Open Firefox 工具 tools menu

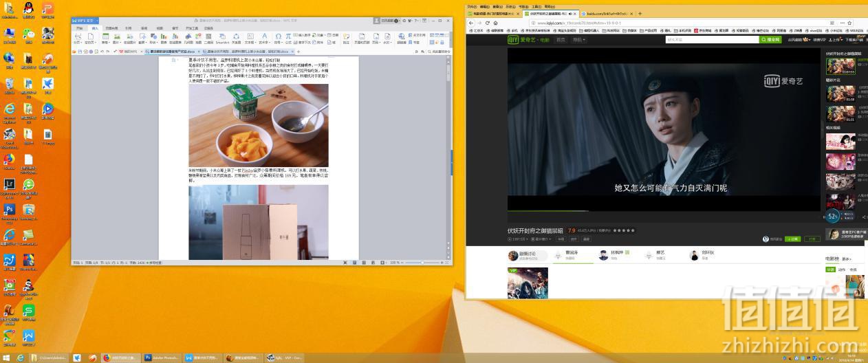pos(536,6)
